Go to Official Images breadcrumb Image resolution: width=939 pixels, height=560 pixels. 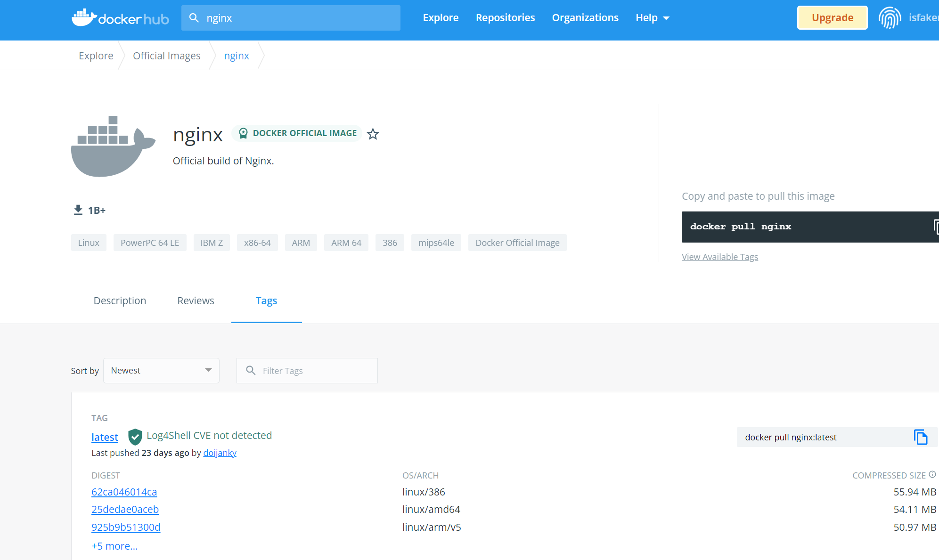(166, 56)
